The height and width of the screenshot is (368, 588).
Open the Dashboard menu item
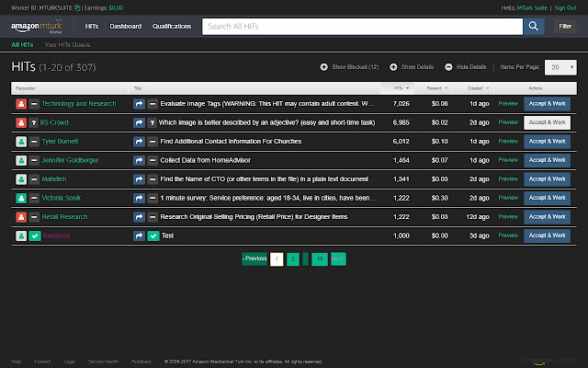click(x=125, y=27)
